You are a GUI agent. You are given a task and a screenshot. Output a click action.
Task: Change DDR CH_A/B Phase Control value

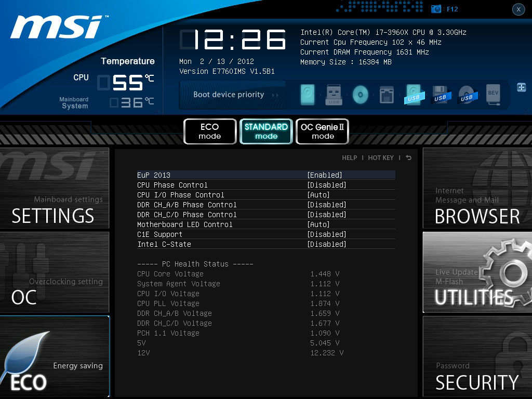pyautogui.click(x=327, y=205)
